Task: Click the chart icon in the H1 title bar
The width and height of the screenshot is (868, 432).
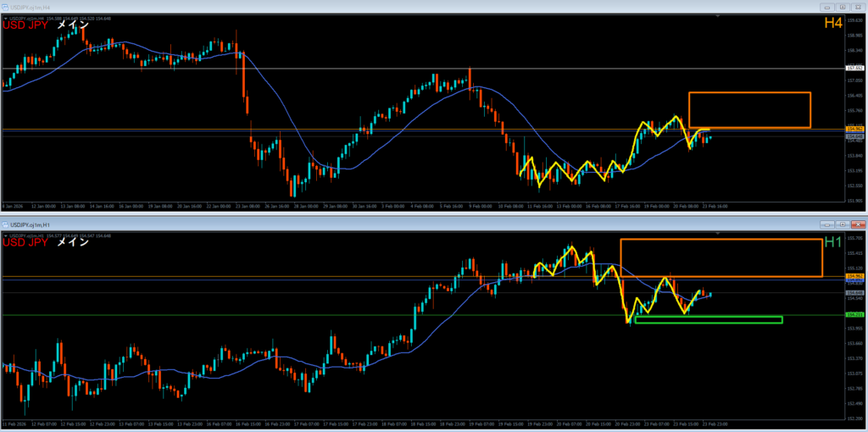Action: (x=5, y=224)
